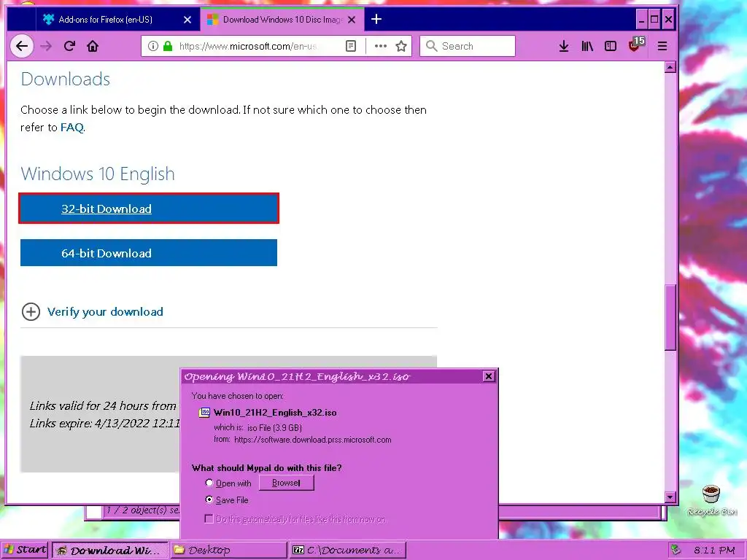747x560 pixels.
Task: Click the iso file name in dialog
Action: (275, 413)
